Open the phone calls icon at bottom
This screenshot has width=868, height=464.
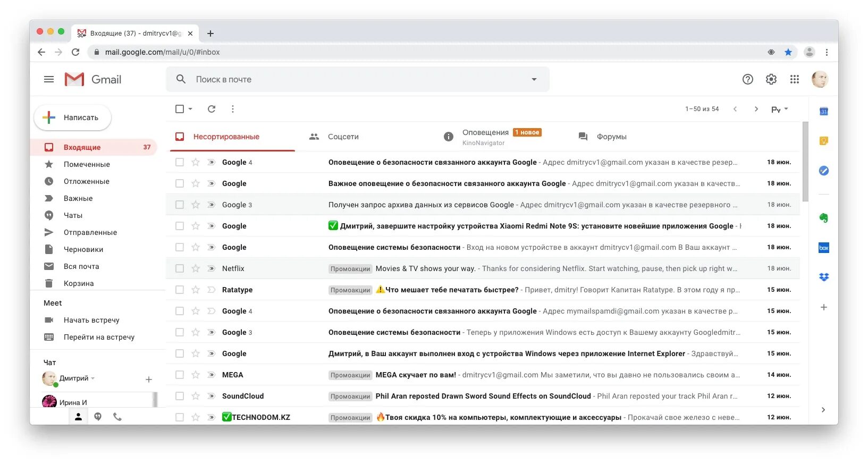pyautogui.click(x=117, y=417)
